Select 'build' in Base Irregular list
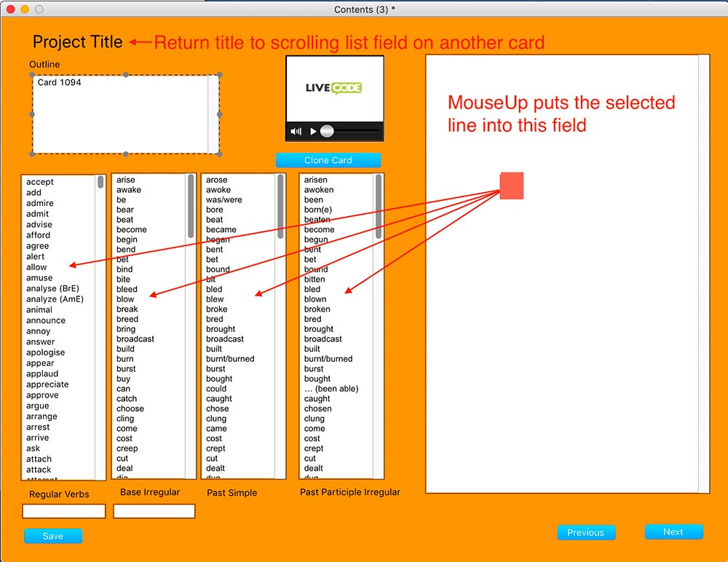Image resolution: width=728 pixels, height=562 pixels. pos(125,349)
